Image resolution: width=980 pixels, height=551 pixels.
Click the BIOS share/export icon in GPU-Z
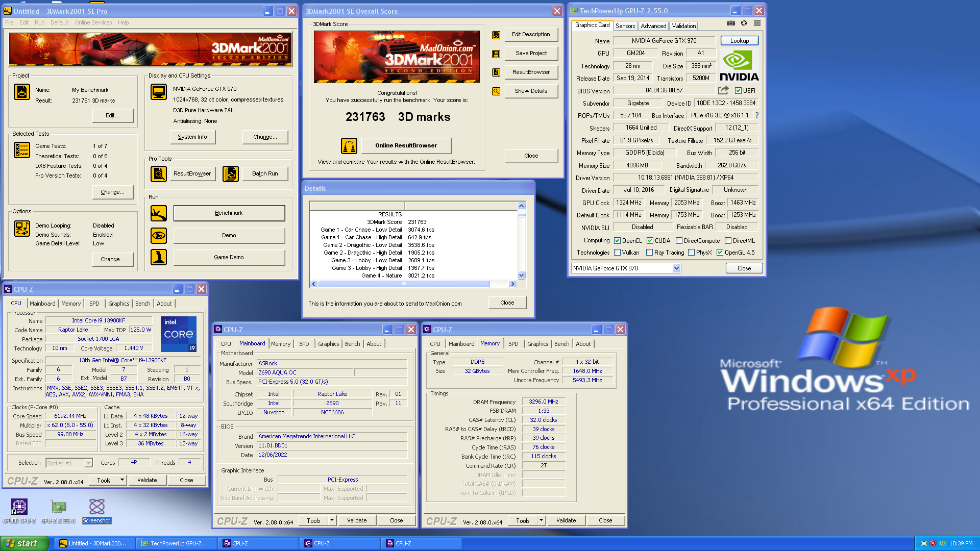(723, 90)
